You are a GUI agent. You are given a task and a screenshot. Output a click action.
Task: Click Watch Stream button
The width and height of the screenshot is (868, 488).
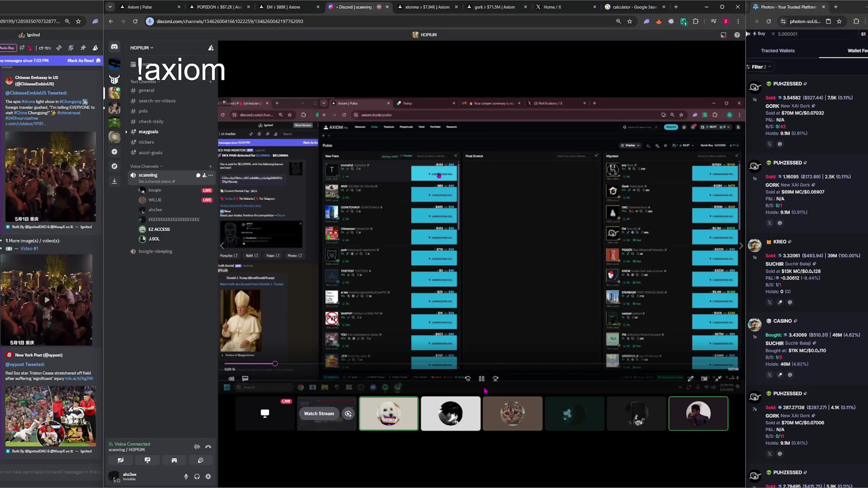[319, 413]
